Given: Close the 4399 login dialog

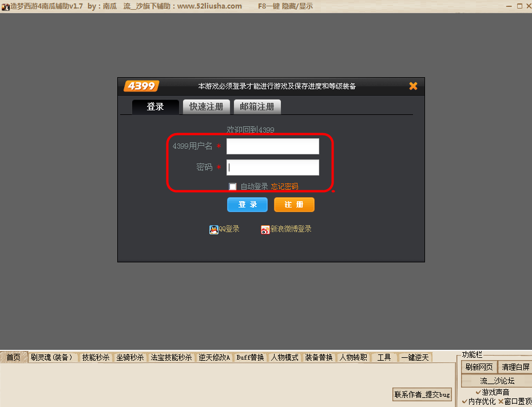Looking at the screenshot, I should tap(413, 86).
